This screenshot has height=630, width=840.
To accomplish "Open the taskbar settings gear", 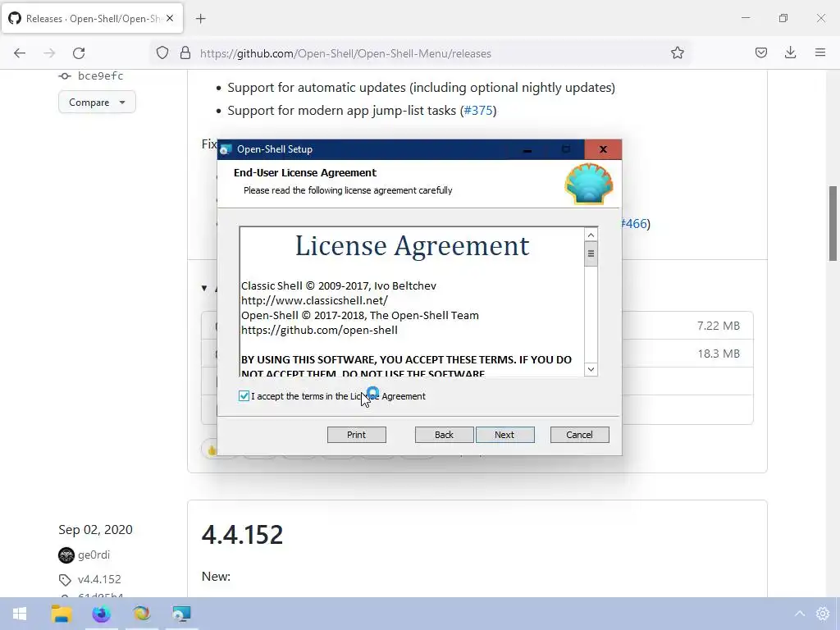I will (x=823, y=614).
